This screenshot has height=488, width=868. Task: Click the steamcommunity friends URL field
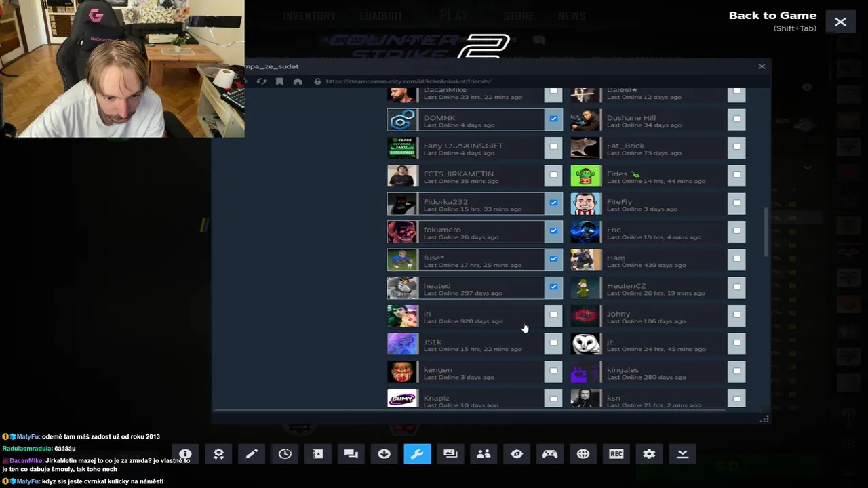[408, 81]
